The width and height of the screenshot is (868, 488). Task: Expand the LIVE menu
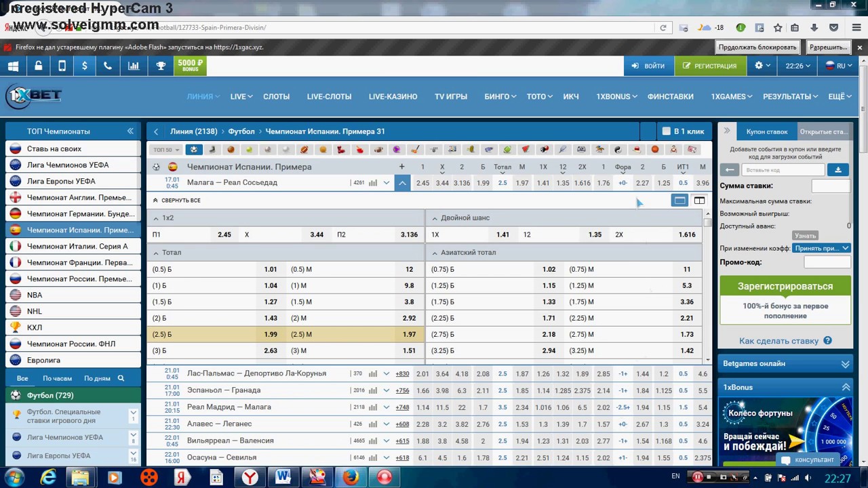pos(241,96)
